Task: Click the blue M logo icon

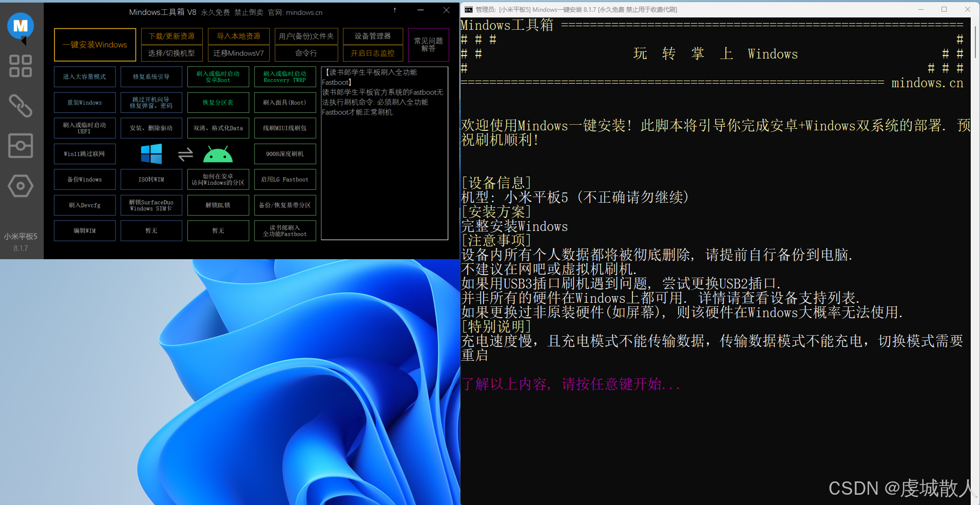Action: (21, 26)
